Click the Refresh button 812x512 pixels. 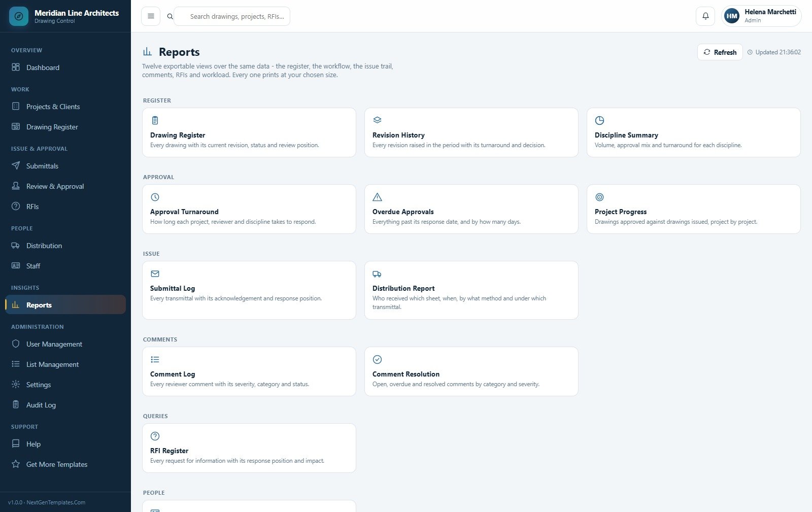point(720,52)
